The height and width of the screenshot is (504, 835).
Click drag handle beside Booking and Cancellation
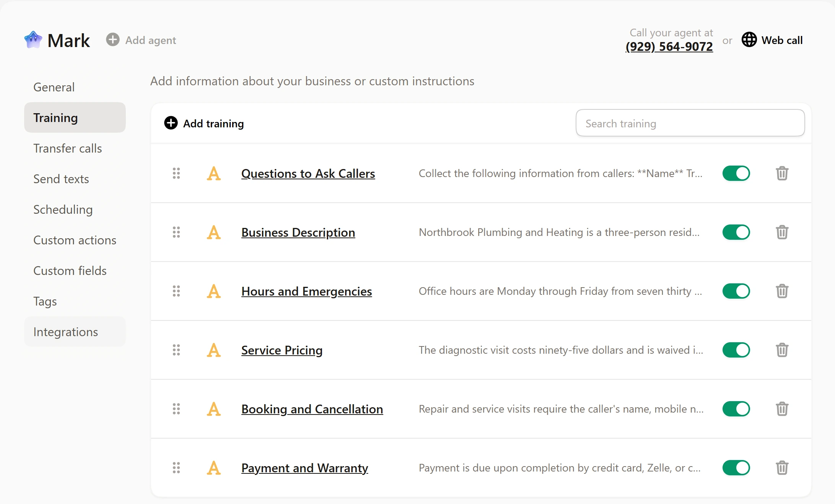(176, 409)
